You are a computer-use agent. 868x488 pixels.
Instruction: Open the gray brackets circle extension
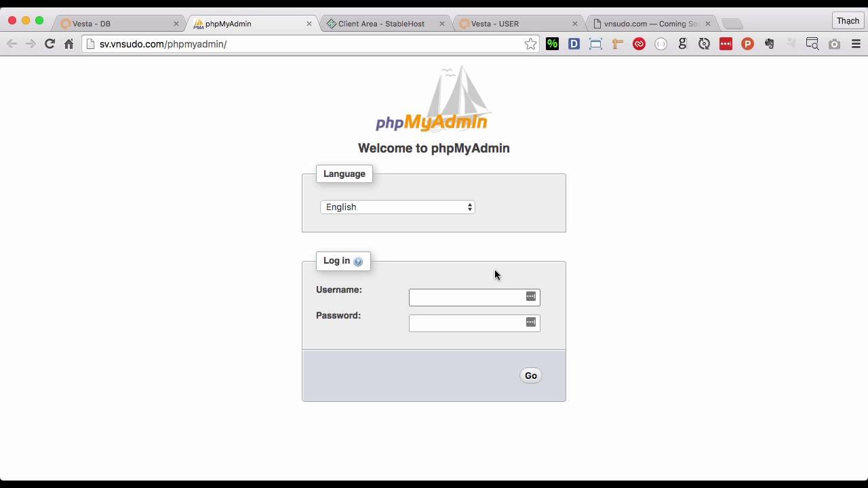click(660, 44)
